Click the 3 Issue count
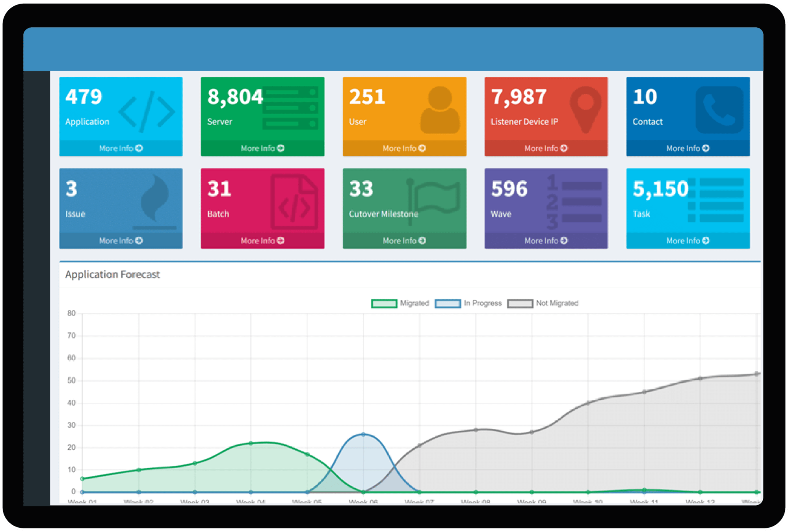788x532 pixels. point(71,189)
